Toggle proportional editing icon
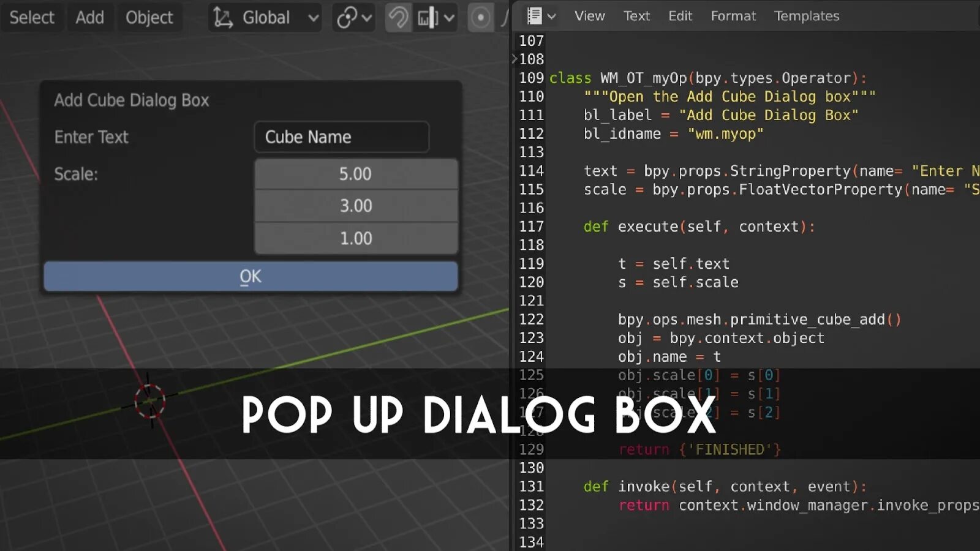The height and width of the screenshot is (551, 980). point(481,17)
